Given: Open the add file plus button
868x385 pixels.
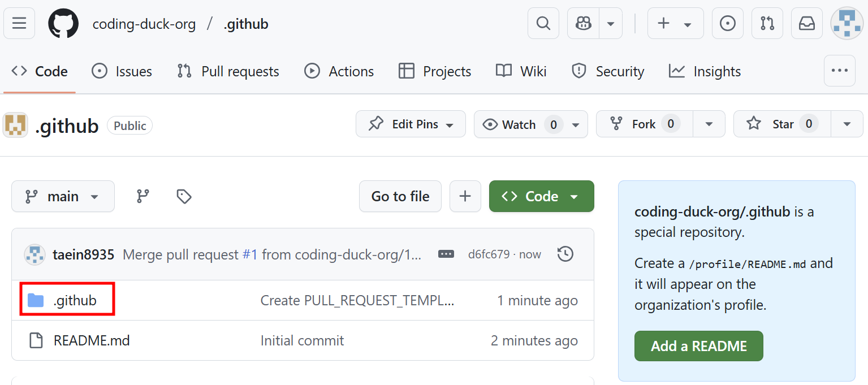Looking at the screenshot, I should coord(465,196).
